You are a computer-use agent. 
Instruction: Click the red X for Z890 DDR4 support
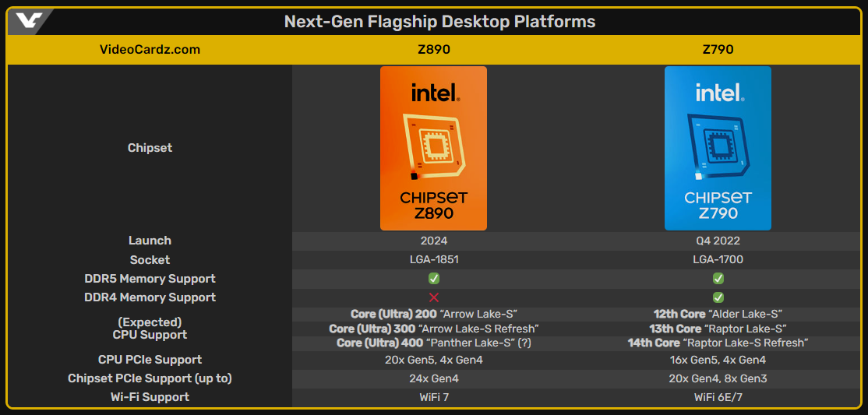[434, 297]
